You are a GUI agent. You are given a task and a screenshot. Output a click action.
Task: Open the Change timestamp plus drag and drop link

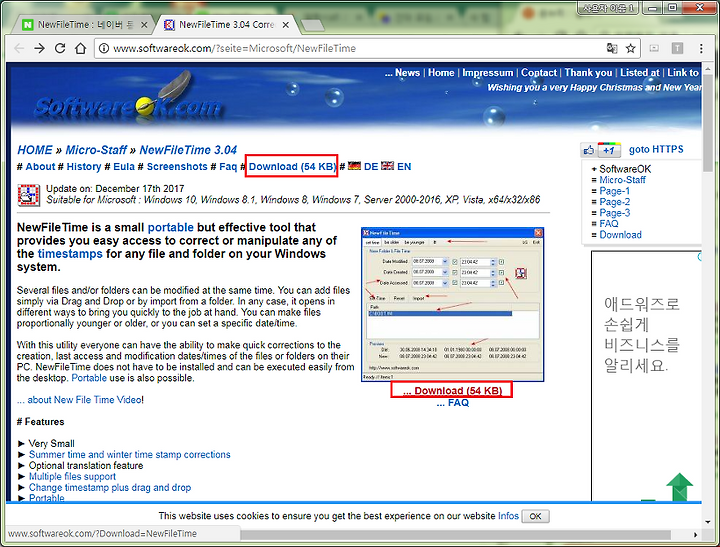pyautogui.click(x=110, y=488)
